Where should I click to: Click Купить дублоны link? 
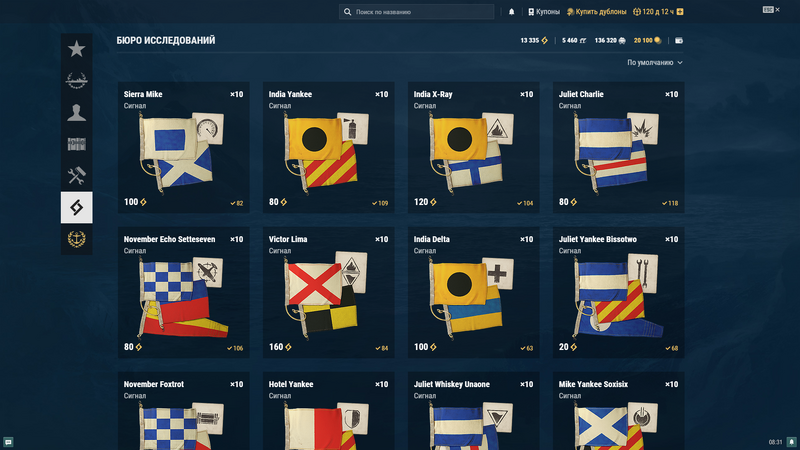[596, 12]
